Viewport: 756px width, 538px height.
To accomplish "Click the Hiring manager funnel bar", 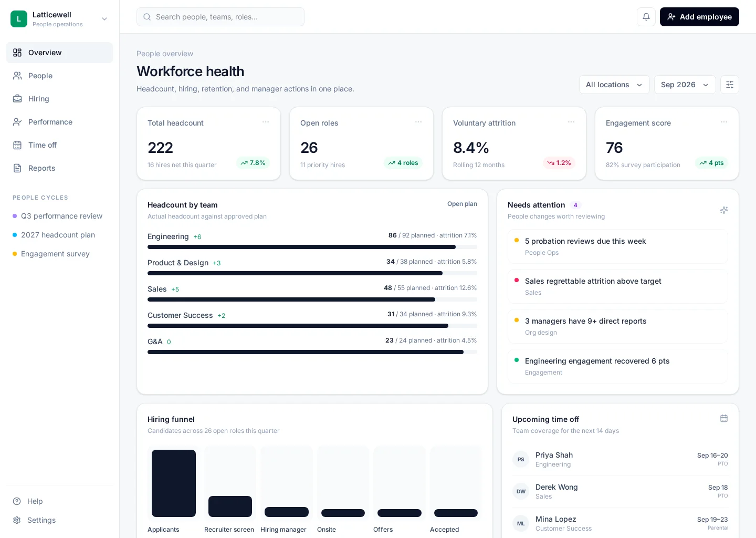I will click(x=287, y=512).
